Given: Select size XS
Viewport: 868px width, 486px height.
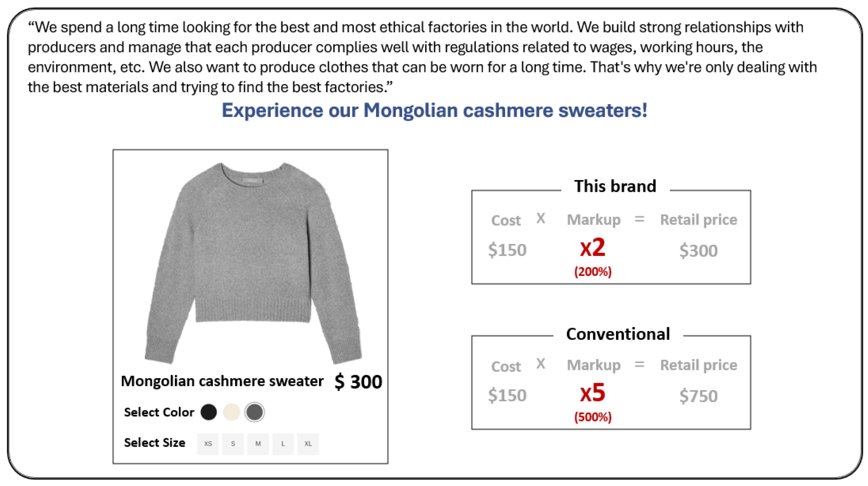Looking at the screenshot, I should [208, 444].
